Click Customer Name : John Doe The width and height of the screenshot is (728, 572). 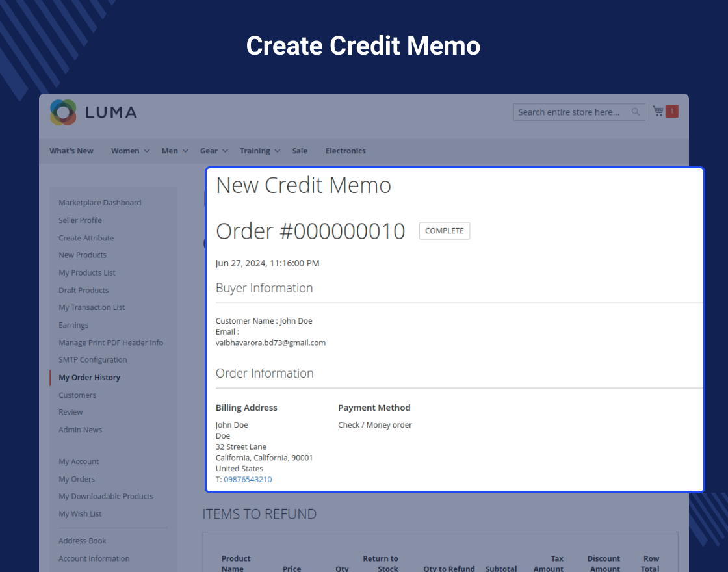point(264,321)
